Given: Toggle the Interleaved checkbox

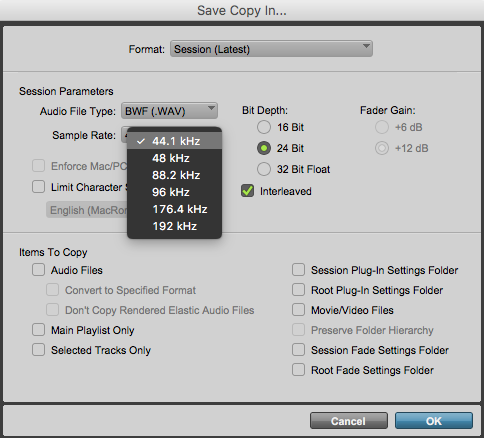Looking at the screenshot, I should click(x=247, y=191).
